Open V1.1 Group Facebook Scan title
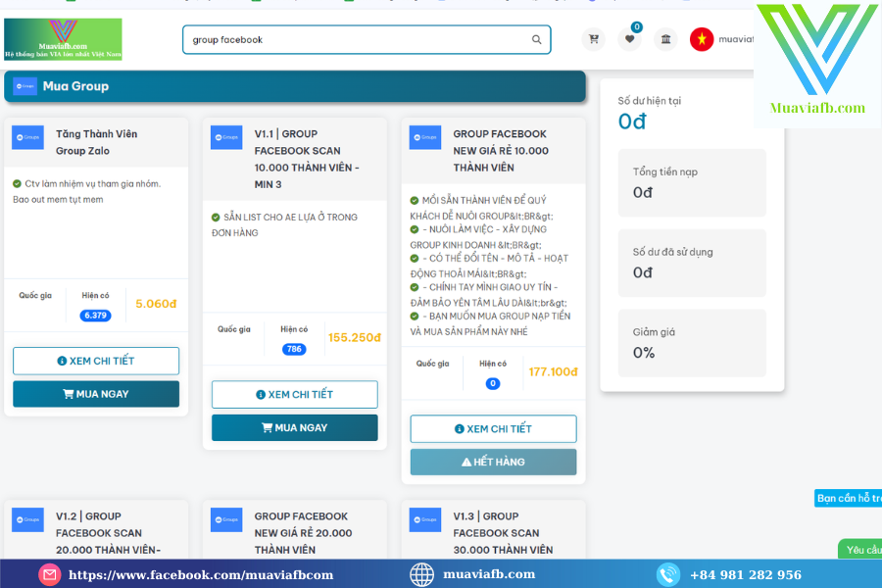The image size is (882, 588). pos(307,159)
